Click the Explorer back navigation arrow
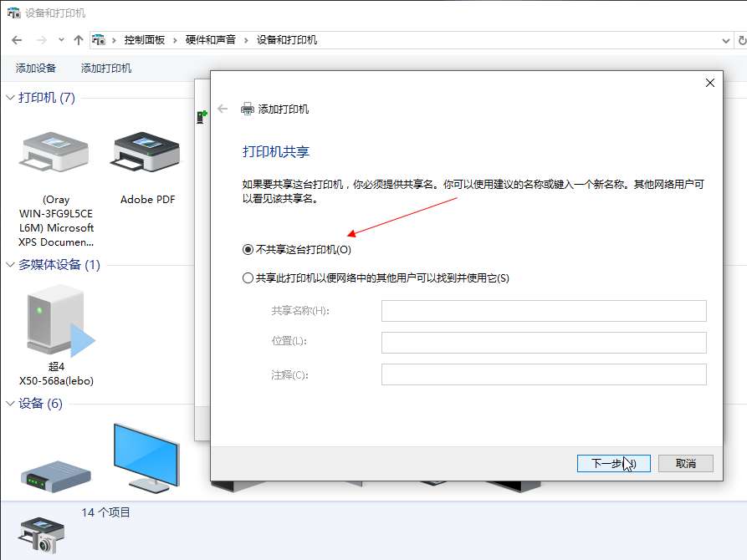 click(x=17, y=40)
